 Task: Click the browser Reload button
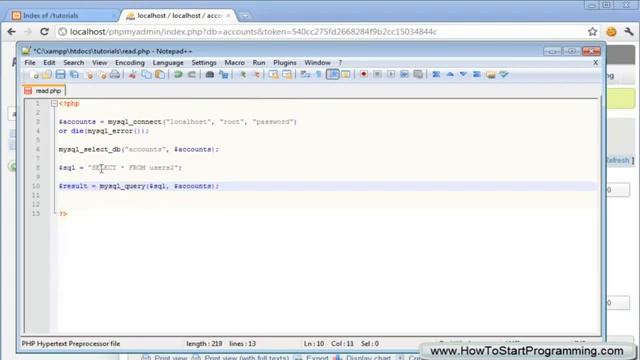tap(44, 32)
